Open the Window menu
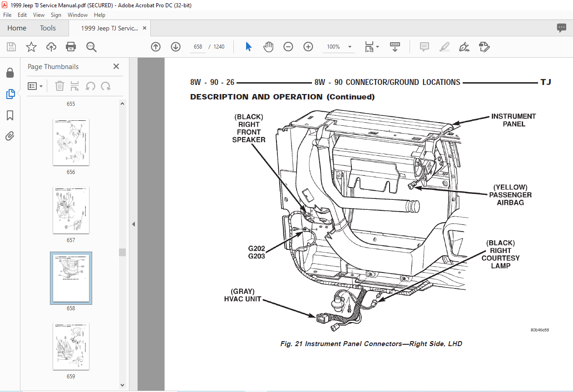Screen dimensions: 573x392 pyautogui.click(x=78, y=15)
